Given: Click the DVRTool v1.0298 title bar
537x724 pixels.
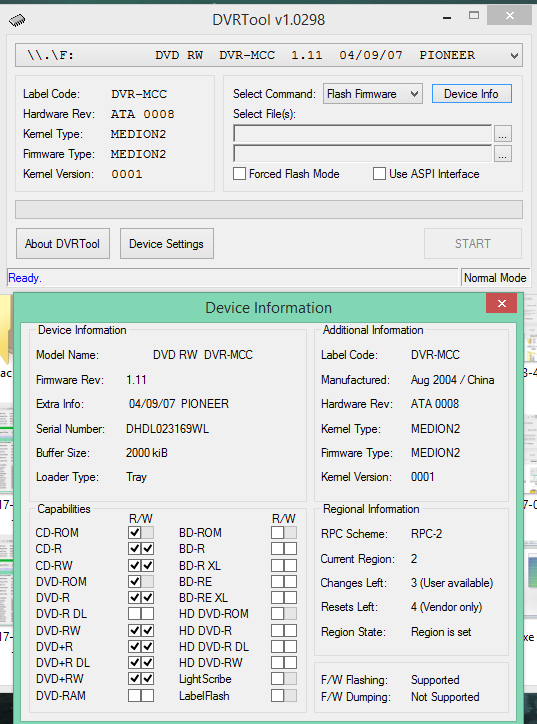Looking at the screenshot, I should point(268,20).
